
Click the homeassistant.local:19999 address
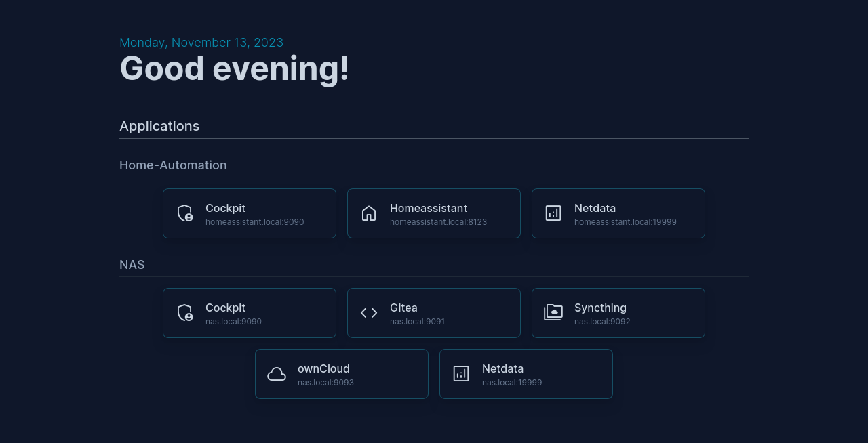pos(625,222)
